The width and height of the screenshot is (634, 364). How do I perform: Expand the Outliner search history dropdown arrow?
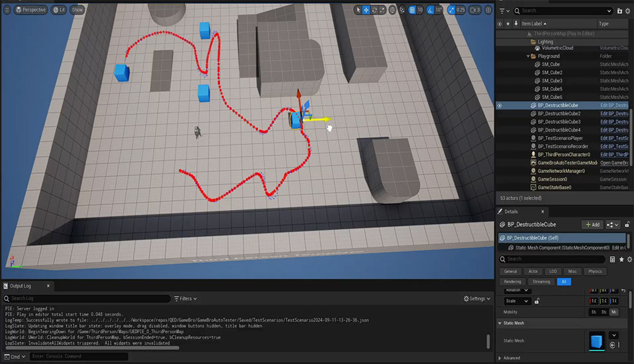pos(609,11)
